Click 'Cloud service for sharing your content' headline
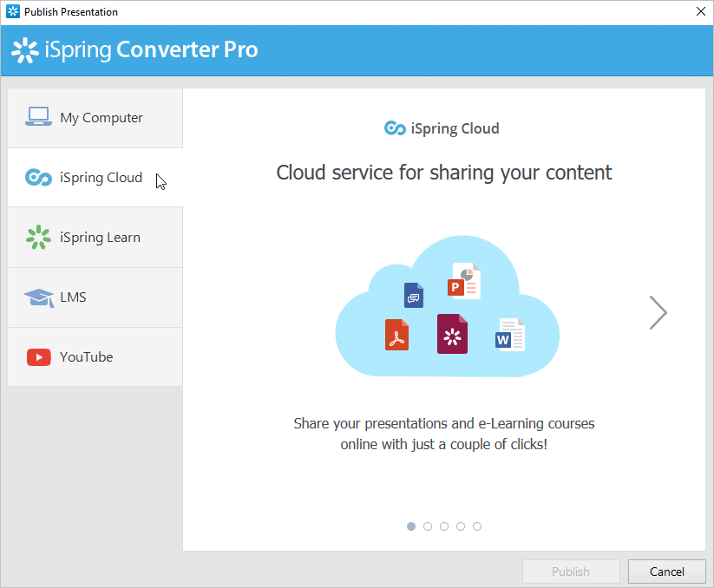Screen dimensions: 714x588 point(444,173)
